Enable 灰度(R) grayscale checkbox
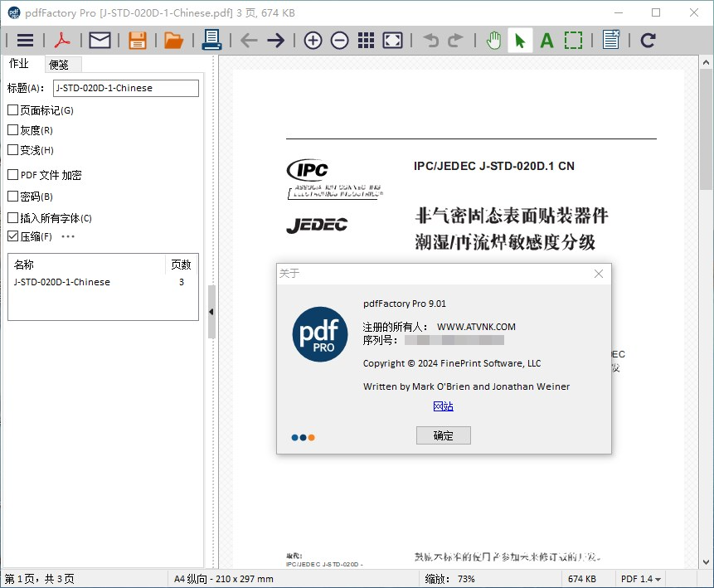Image resolution: width=714 pixels, height=588 pixels. pyautogui.click(x=12, y=130)
